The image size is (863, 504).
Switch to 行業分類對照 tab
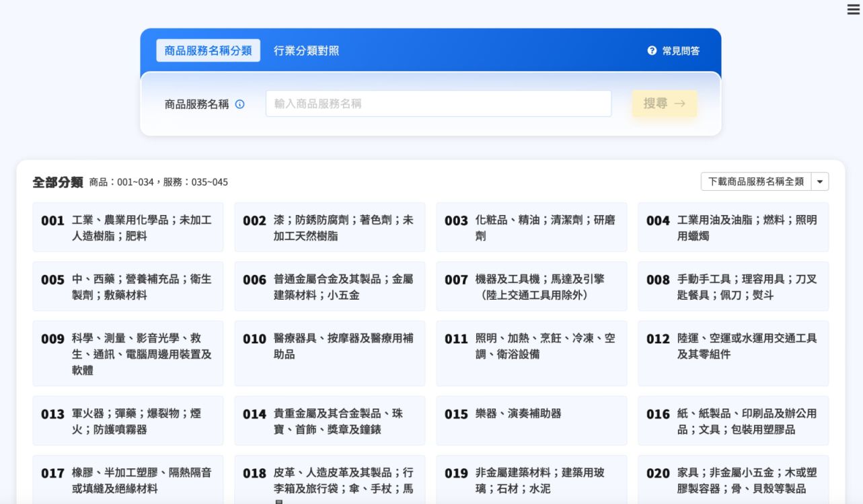tap(306, 51)
